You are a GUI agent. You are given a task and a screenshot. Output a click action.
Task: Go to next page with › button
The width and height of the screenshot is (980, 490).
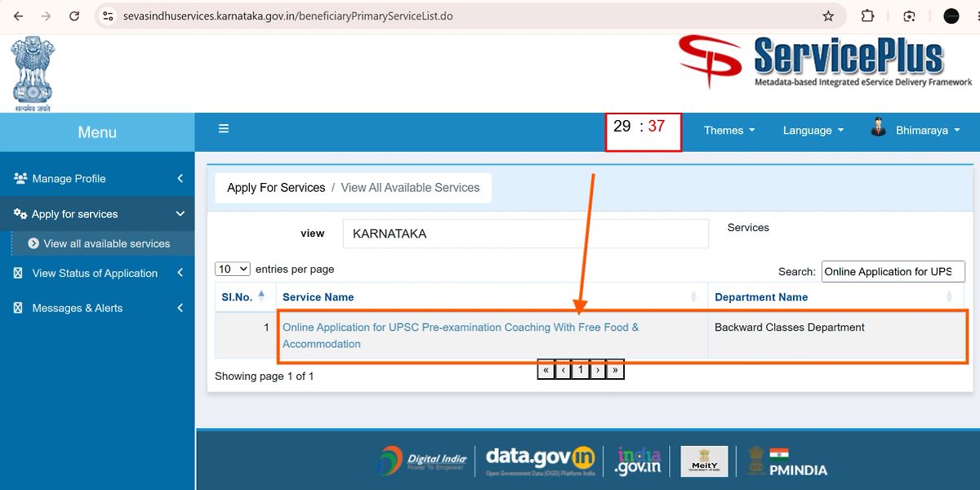click(598, 370)
